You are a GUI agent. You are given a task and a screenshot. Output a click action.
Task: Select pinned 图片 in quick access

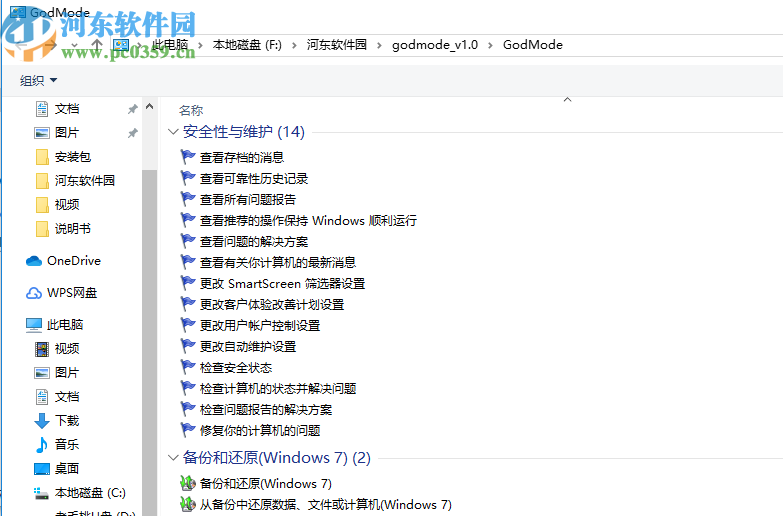[67, 132]
